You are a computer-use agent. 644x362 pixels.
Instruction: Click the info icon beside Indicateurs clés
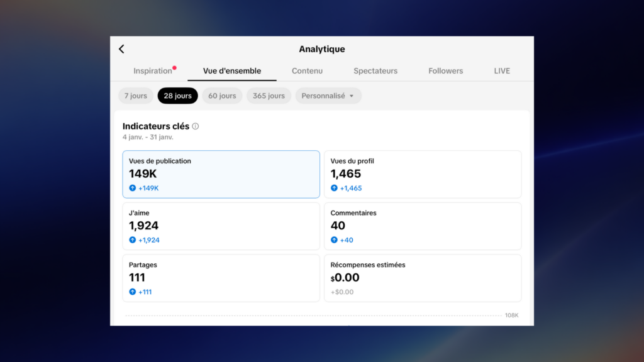coord(196,126)
